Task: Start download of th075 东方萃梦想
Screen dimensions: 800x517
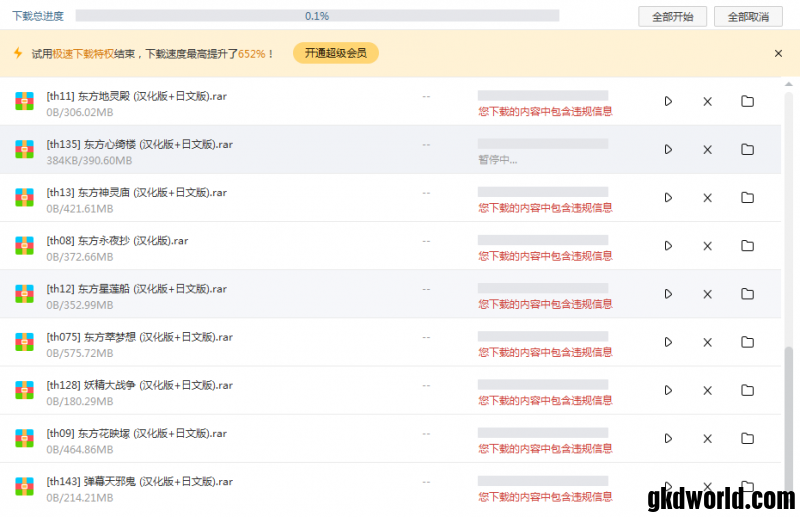Action: coord(668,342)
